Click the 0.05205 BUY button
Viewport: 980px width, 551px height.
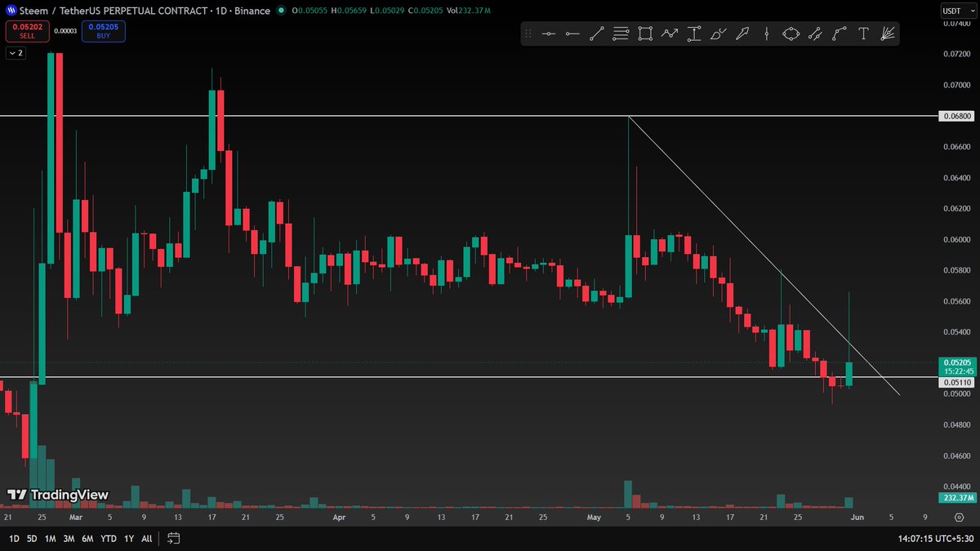pos(103,31)
